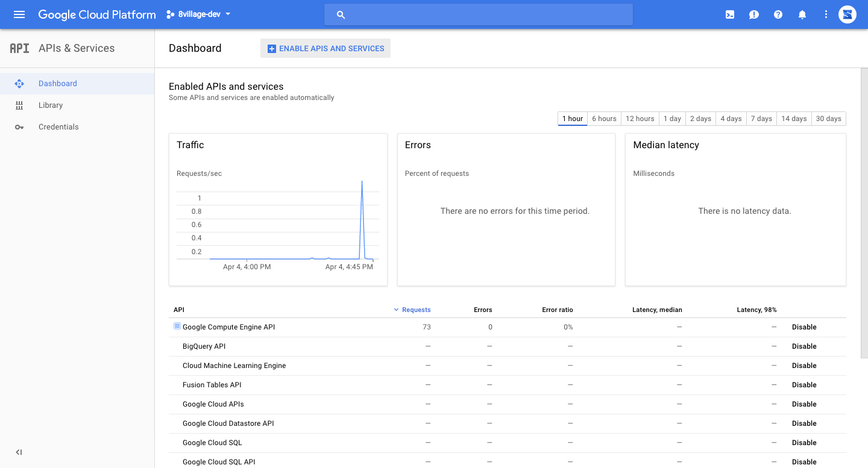Click the search magnifier icon
The width and height of the screenshot is (868, 468).
point(341,14)
